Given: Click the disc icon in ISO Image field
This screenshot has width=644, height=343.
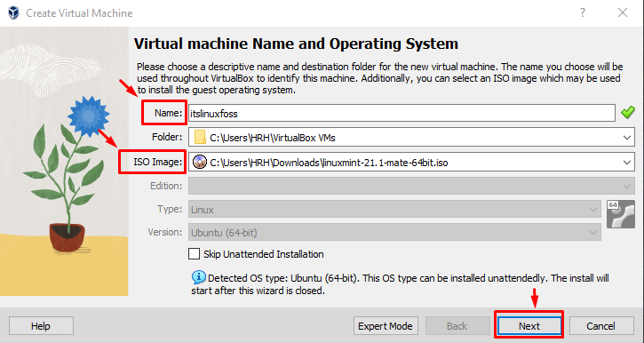Looking at the screenshot, I should pos(200,163).
